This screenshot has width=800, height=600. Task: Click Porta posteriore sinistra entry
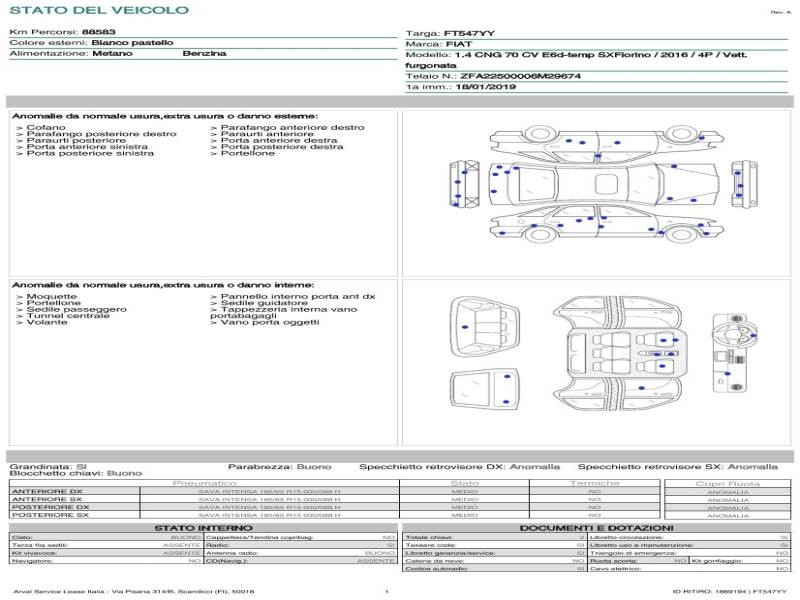pyautogui.click(x=85, y=153)
